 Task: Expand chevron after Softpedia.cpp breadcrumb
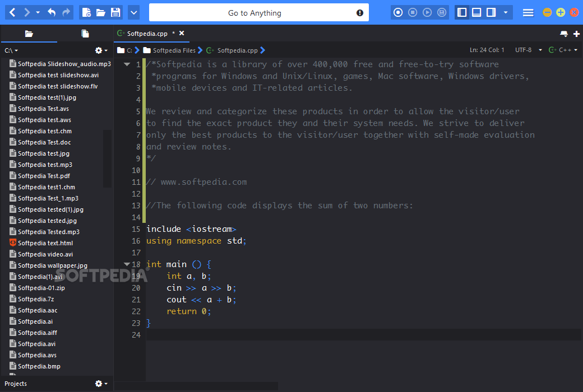263,50
